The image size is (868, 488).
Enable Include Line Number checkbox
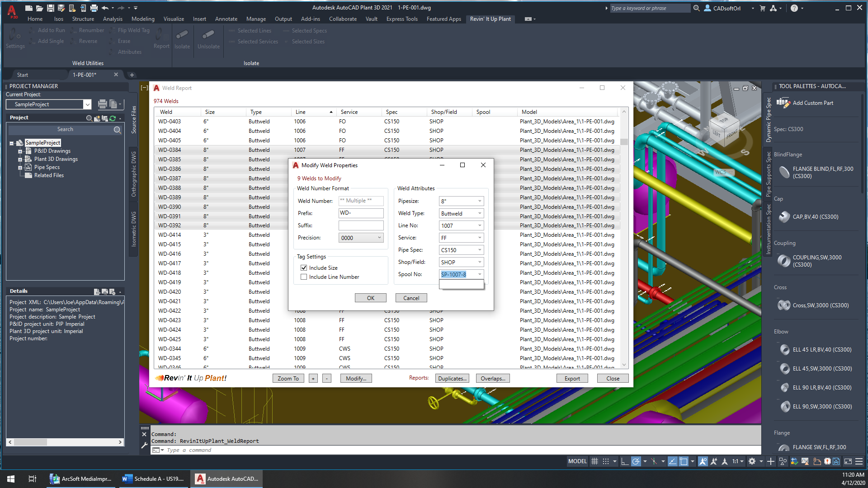click(x=304, y=277)
